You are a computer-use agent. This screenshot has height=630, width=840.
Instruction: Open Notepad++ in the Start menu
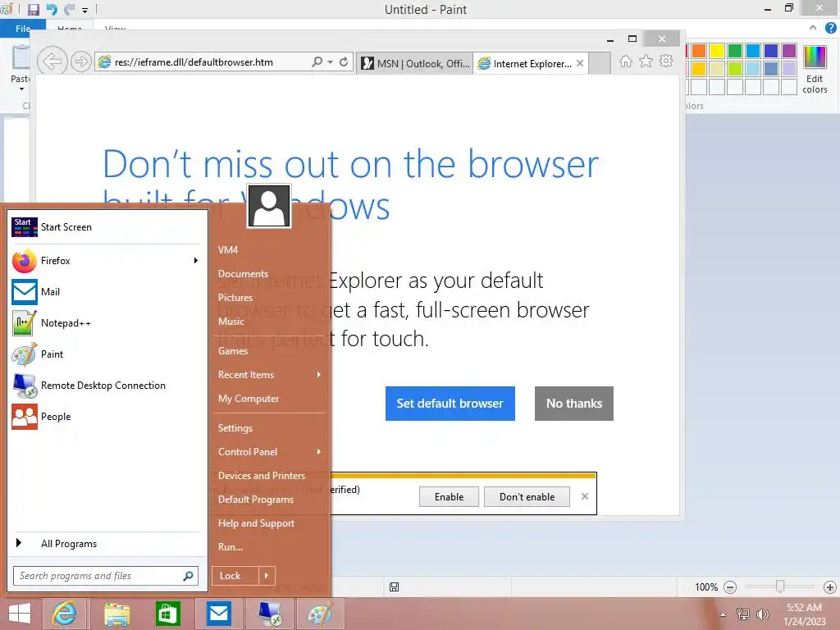[x=104, y=323]
